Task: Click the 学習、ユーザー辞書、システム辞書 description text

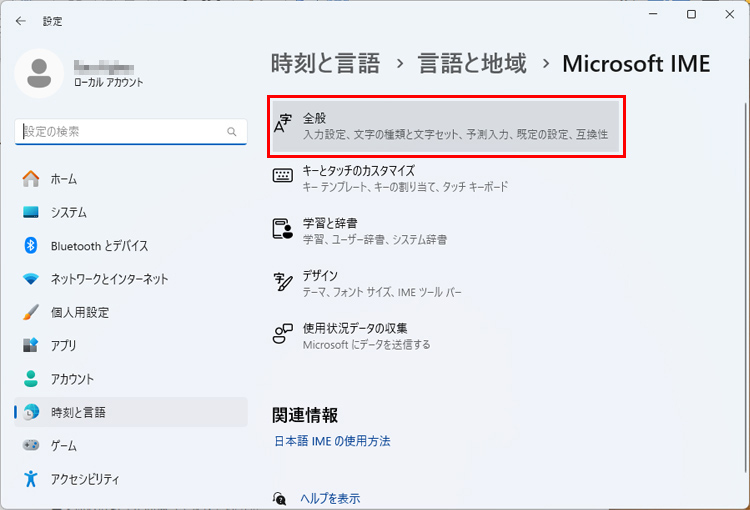Action: click(375, 239)
